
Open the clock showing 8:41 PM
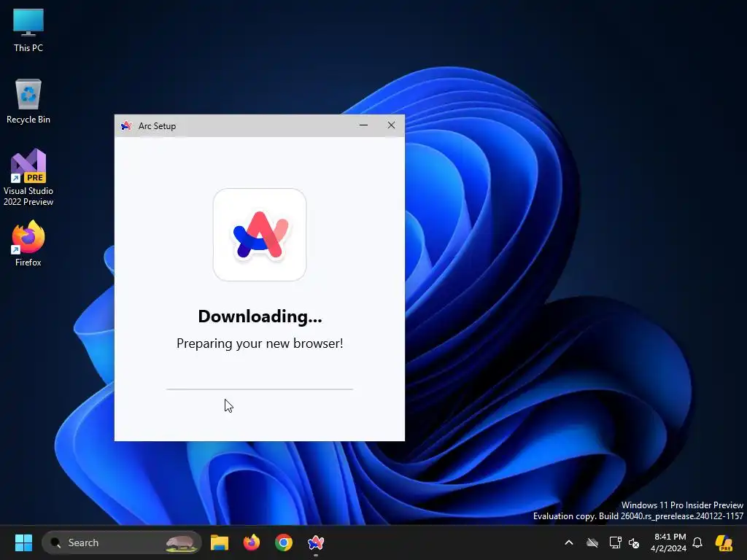[668, 542]
